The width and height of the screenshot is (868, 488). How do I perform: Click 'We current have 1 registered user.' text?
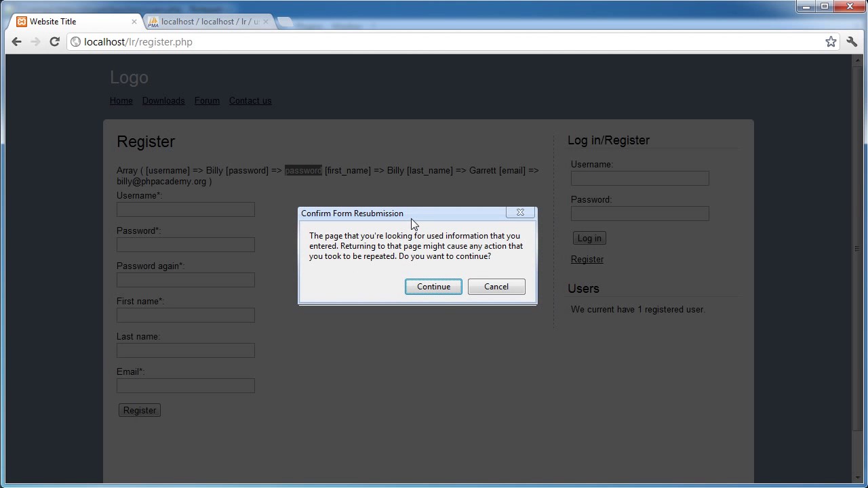pos(638,310)
